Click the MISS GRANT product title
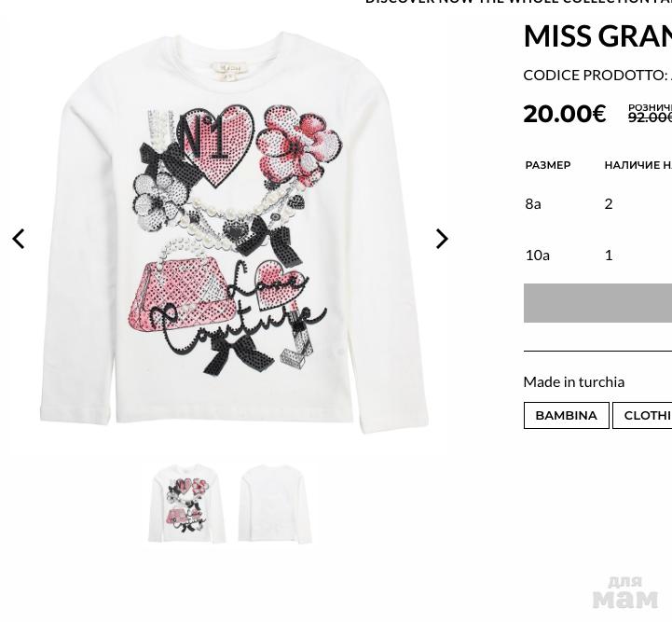 coord(597,36)
